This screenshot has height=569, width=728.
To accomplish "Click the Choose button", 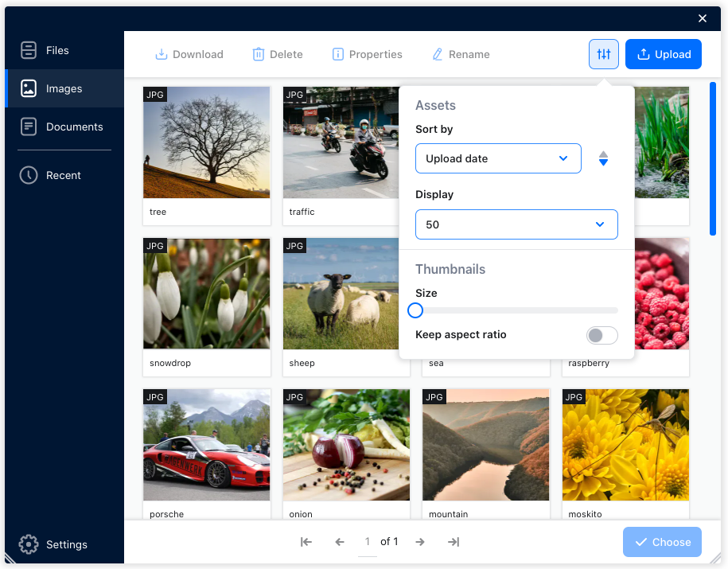I will [662, 542].
